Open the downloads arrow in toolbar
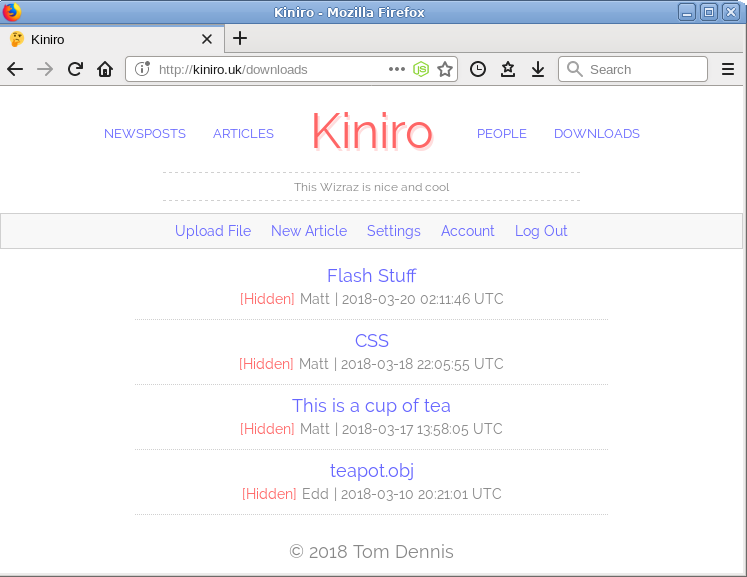This screenshot has height=577, width=747. point(538,69)
